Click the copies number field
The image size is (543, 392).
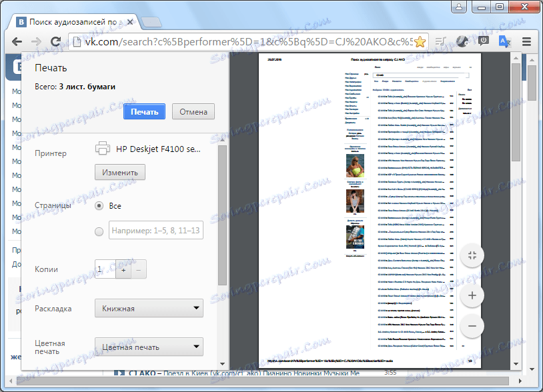(105, 269)
